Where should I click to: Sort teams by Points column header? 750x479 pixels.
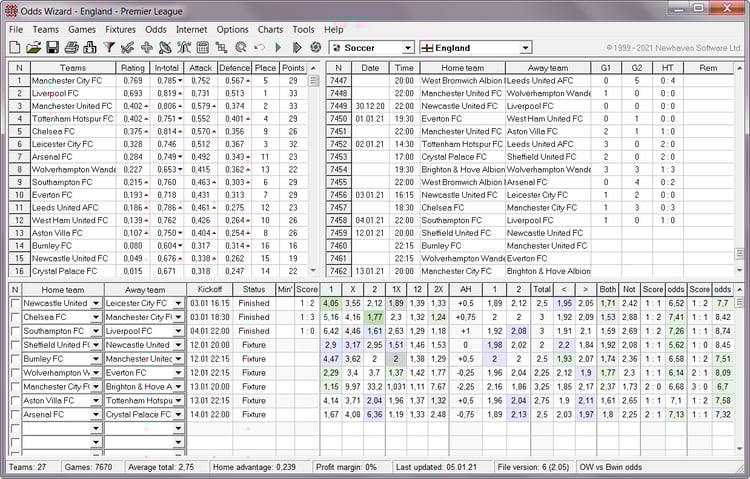coord(293,68)
